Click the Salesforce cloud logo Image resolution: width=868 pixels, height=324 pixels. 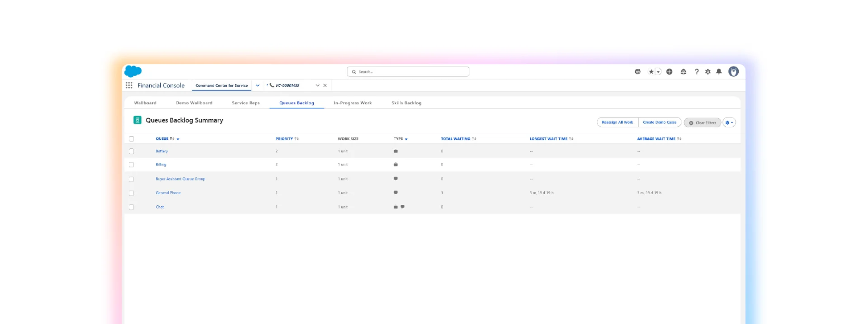coord(133,71)
